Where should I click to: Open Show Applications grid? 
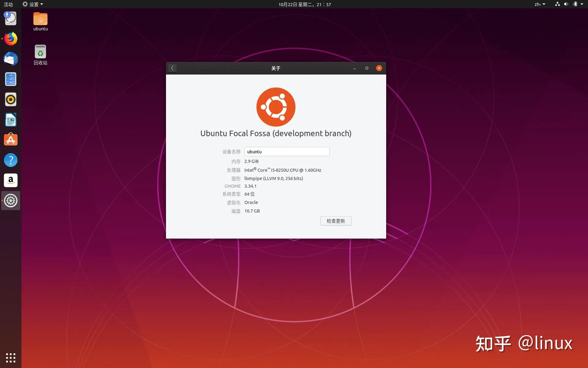[10, 358]
